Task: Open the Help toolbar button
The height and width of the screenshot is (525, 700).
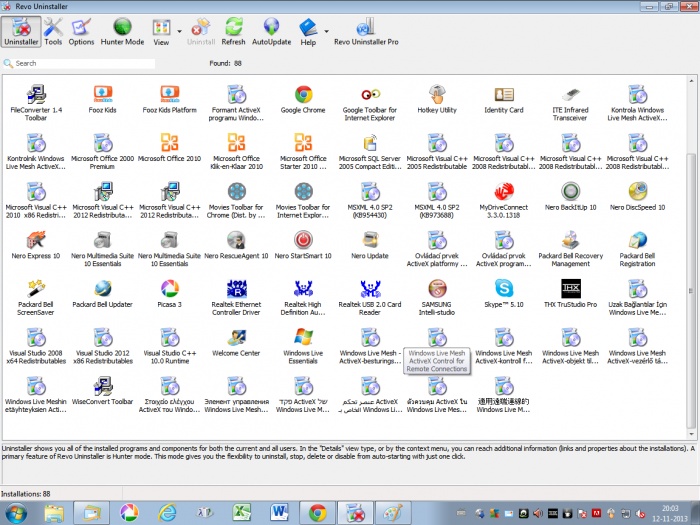Action: tap(308, 31)
